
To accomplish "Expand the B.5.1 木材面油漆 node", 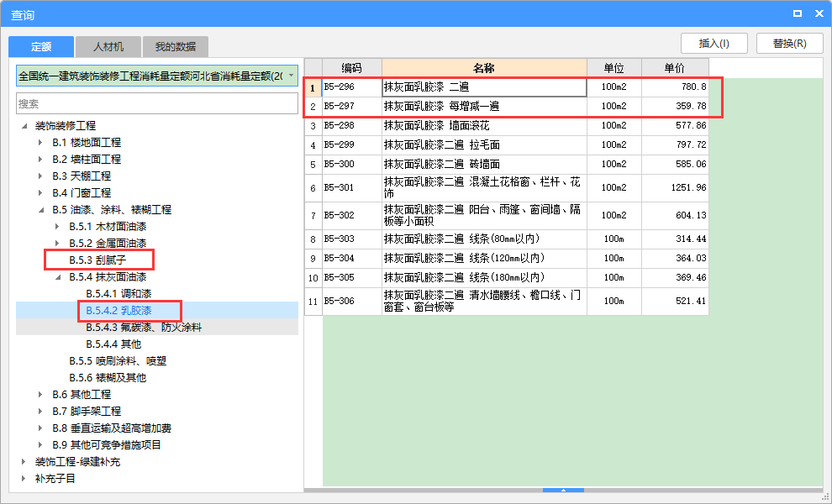I will [58, 227].
